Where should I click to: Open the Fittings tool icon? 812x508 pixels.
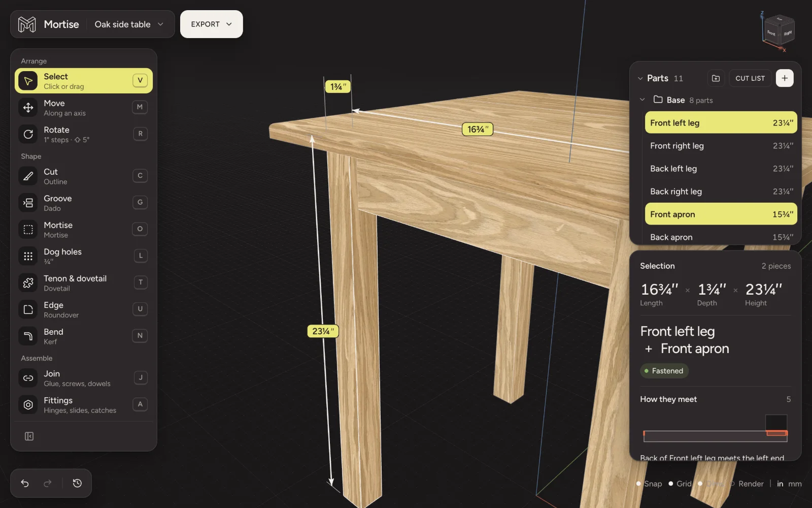point(28,405)
